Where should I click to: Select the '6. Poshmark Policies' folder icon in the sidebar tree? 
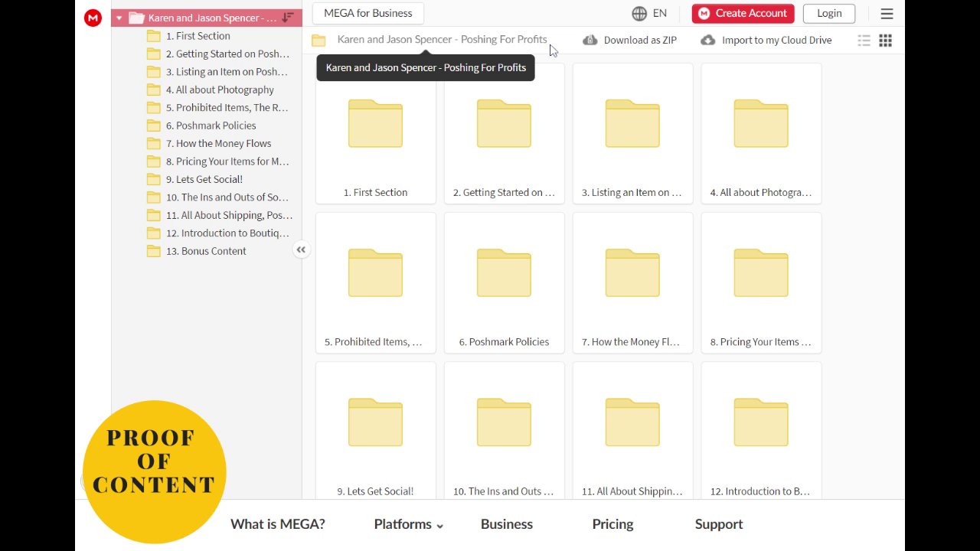point(153,126)
